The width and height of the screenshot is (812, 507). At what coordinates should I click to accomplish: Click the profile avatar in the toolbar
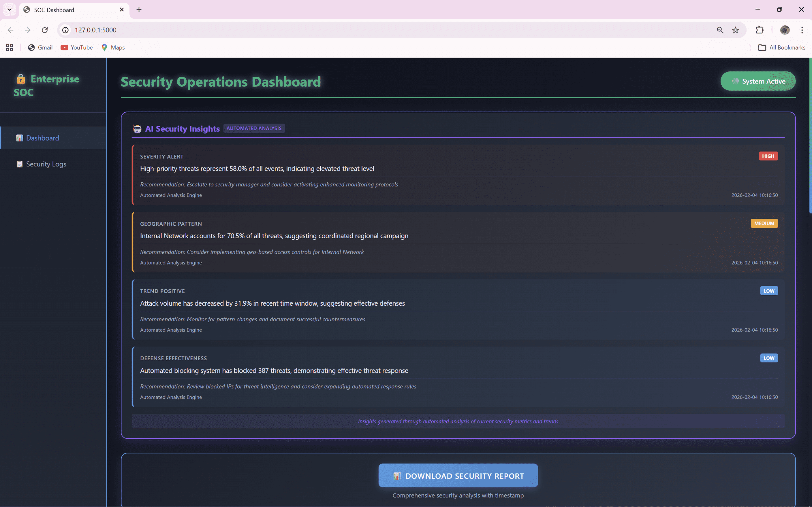(785, 30)
